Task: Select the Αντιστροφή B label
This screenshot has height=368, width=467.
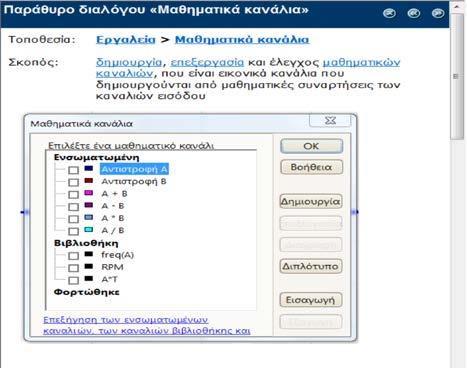Action: (x=134, y=182)
